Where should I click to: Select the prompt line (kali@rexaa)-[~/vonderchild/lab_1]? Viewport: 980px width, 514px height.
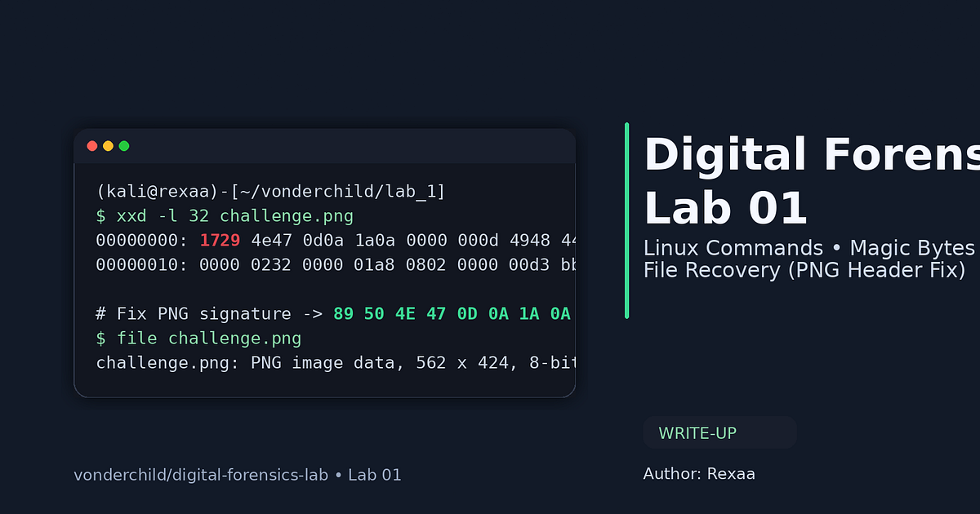coord(270,193)
